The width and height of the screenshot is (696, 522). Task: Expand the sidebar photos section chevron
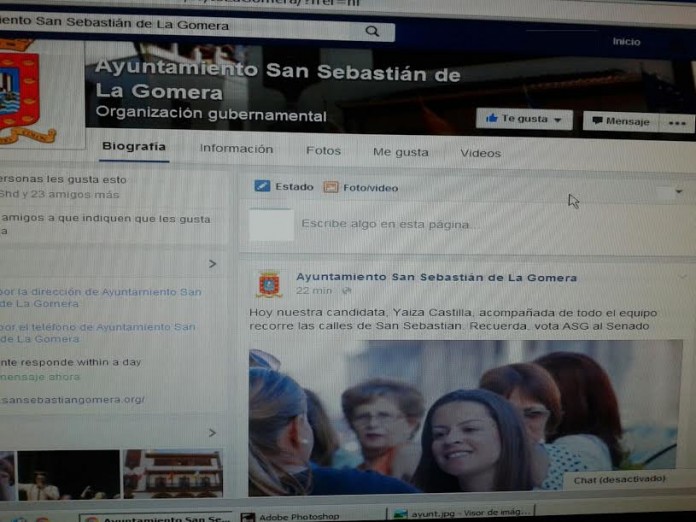[x=212, y=432]
